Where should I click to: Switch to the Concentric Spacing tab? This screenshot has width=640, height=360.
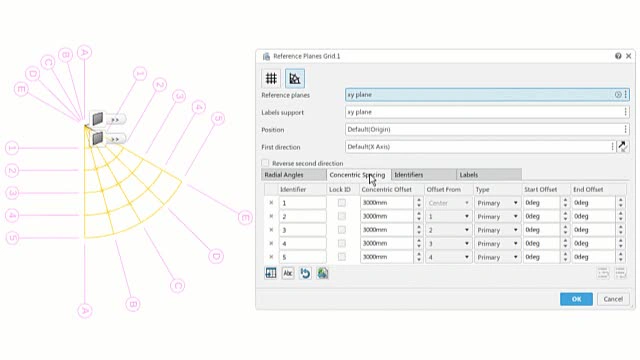[358, 175]
